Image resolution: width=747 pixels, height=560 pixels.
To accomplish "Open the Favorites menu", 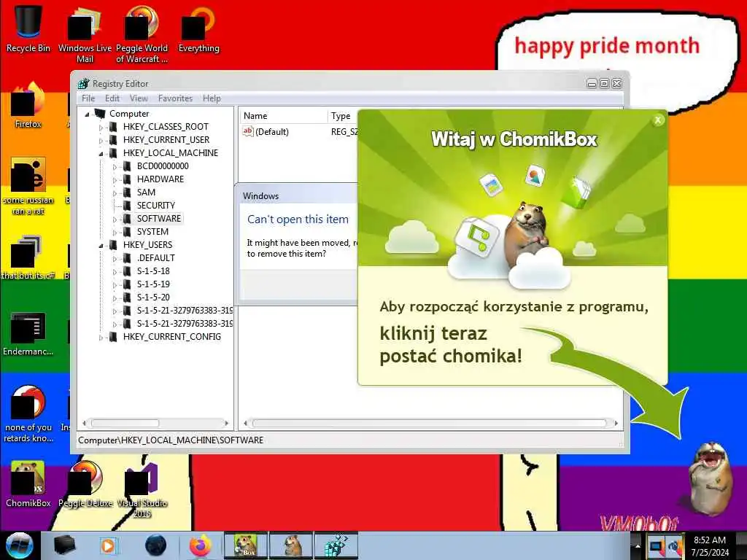I will pyautogui.click(x=175, y=98).
